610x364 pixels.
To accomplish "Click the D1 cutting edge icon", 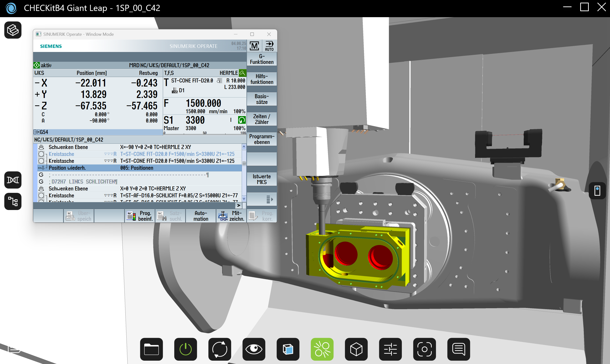I will pyautogui.click(x=175, y=90).
